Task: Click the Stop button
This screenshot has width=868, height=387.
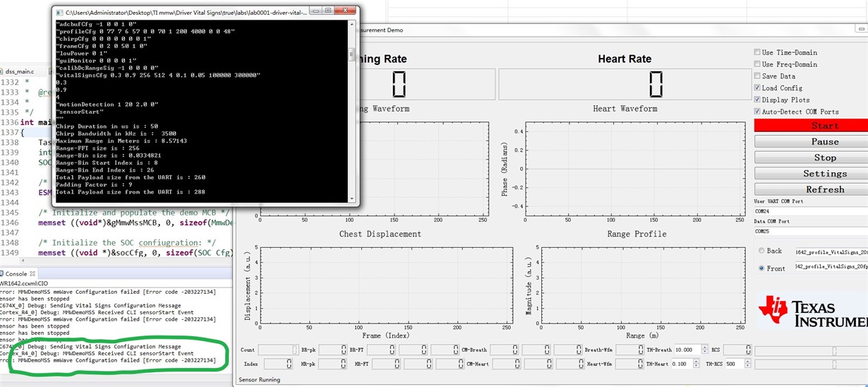Action: click(812, 157)
